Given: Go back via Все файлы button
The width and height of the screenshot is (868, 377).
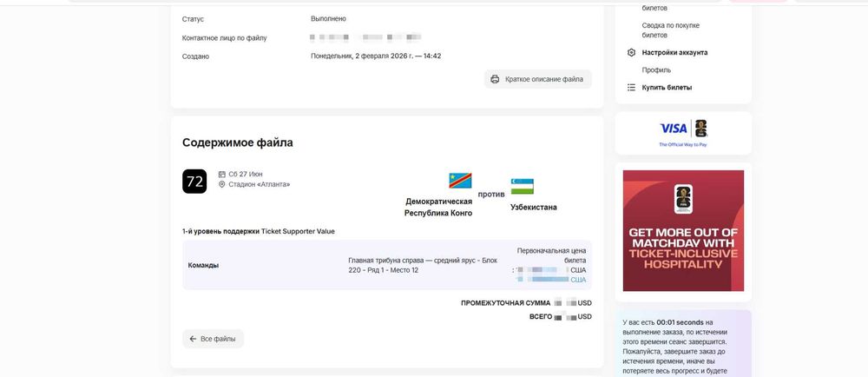Looking at the screenshot, I should 214,339.
